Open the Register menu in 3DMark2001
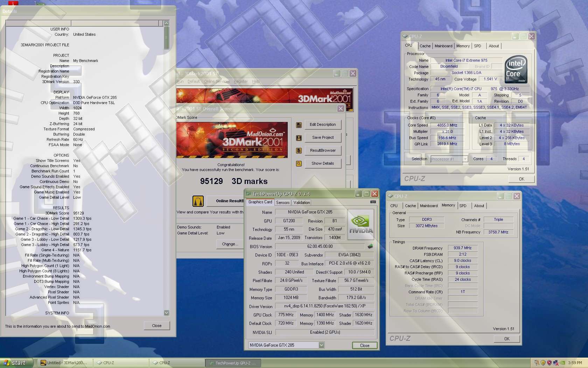588x368 pixels. 240,81
